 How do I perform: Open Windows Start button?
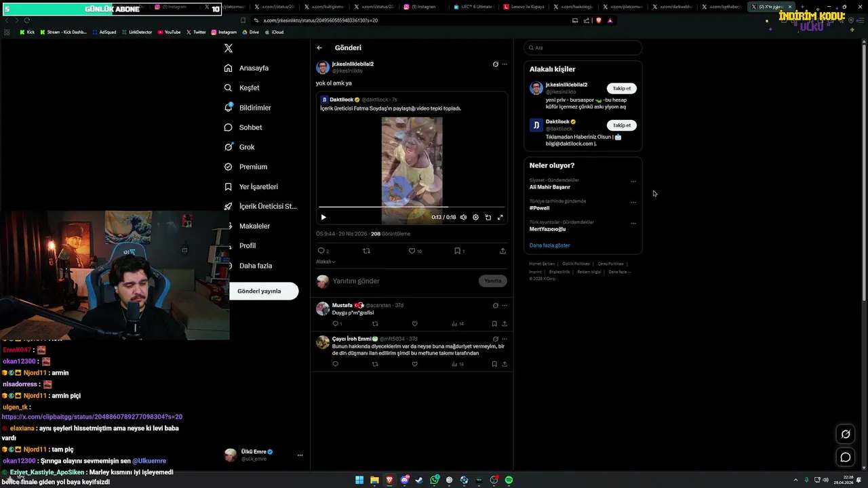click(359, 480)
